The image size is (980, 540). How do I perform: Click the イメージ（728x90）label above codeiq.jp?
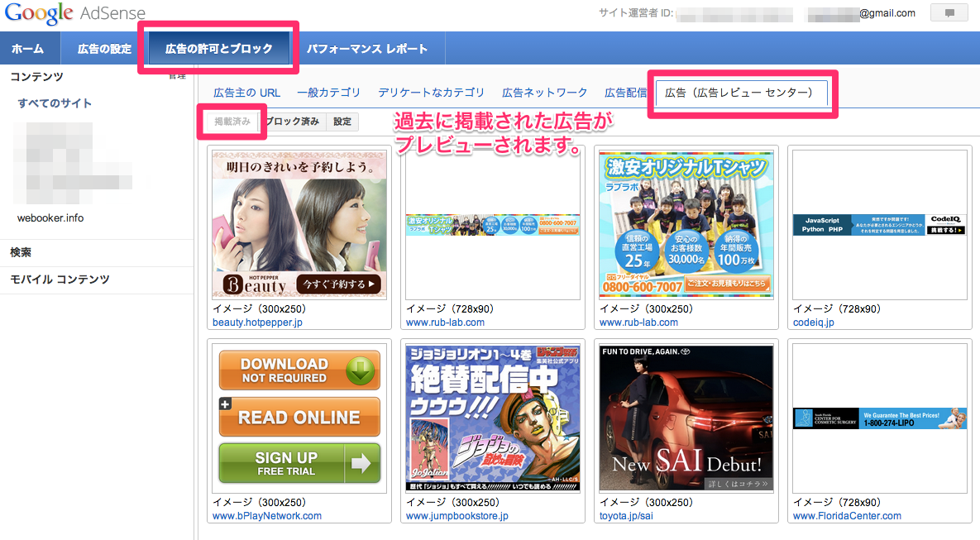(x=837, y=308)
